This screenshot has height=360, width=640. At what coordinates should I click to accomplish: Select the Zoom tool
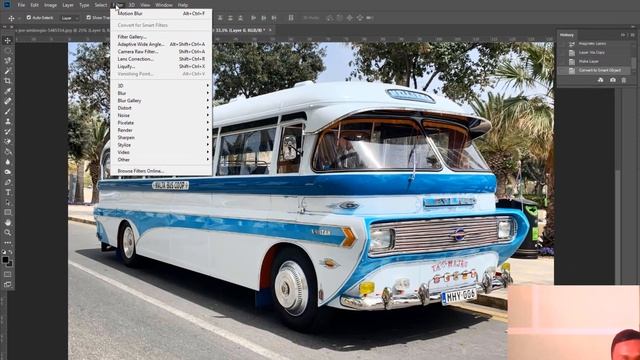pos(8,233)
